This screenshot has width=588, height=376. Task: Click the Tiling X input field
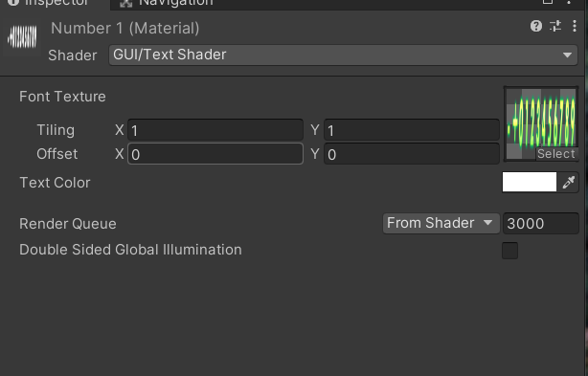[x=215, y=130]
